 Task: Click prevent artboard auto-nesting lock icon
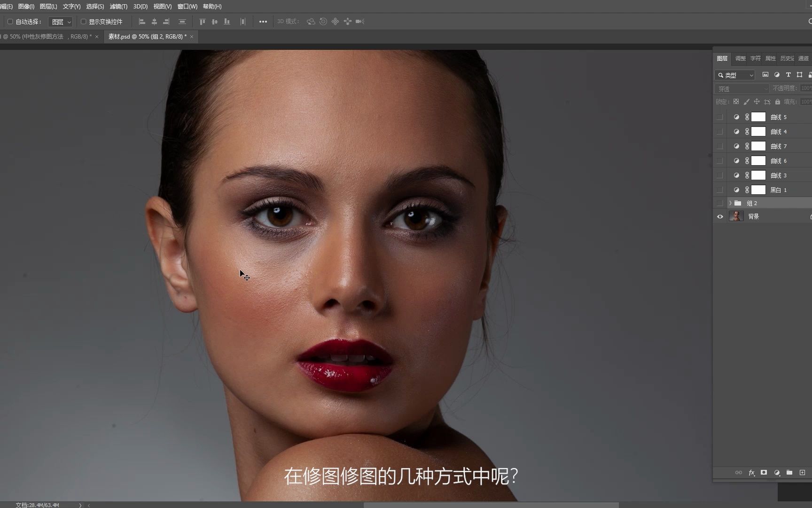[x=767, y=102]
